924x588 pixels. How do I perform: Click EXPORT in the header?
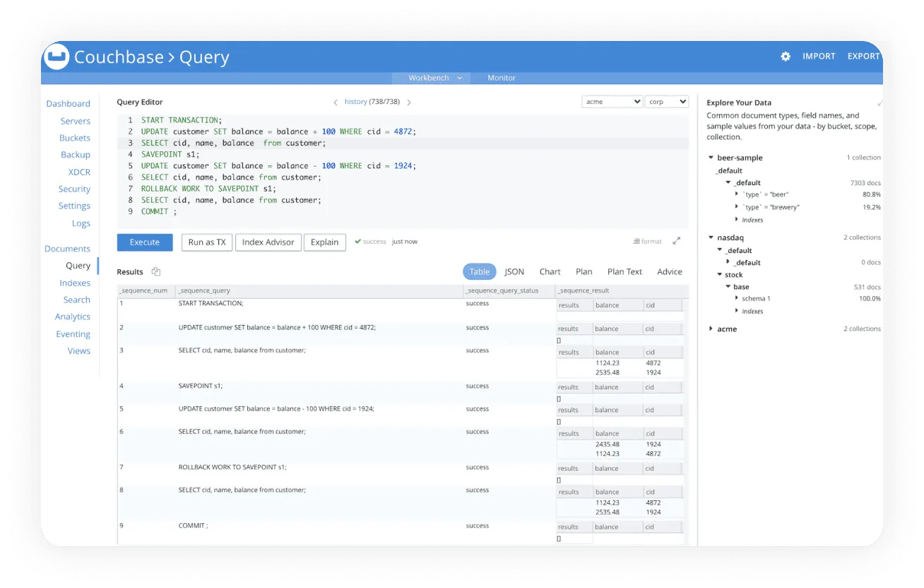[x=864, y=57]
